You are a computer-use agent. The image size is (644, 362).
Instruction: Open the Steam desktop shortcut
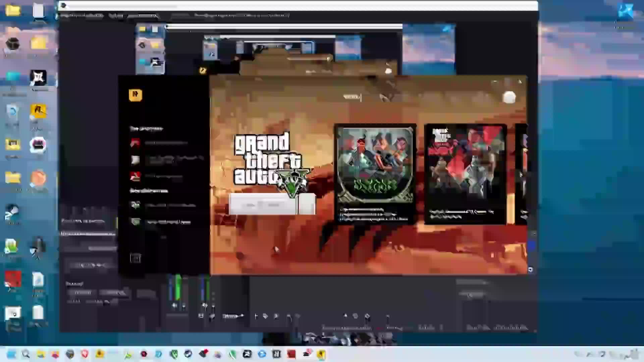12,213
